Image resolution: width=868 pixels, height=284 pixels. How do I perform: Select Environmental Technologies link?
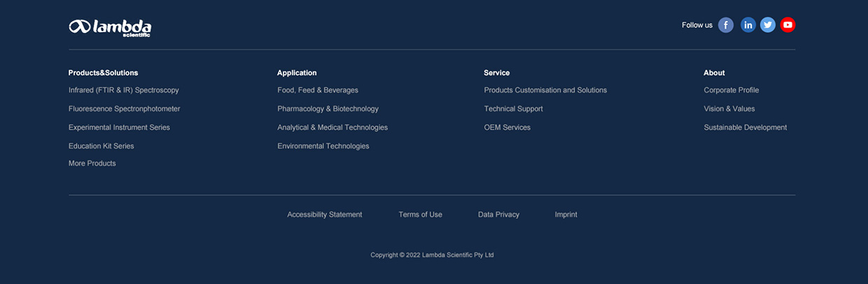[323, 146]
